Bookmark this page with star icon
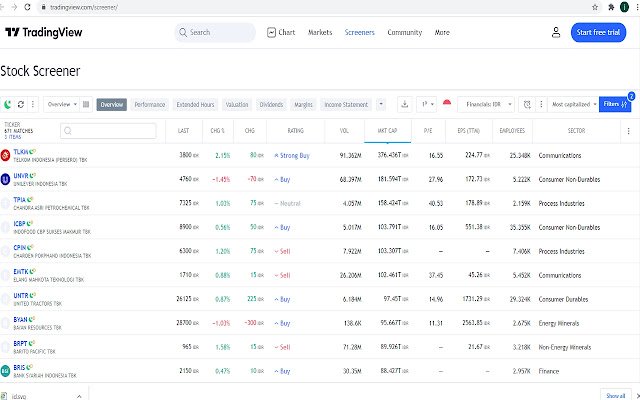 coord(595,7)
